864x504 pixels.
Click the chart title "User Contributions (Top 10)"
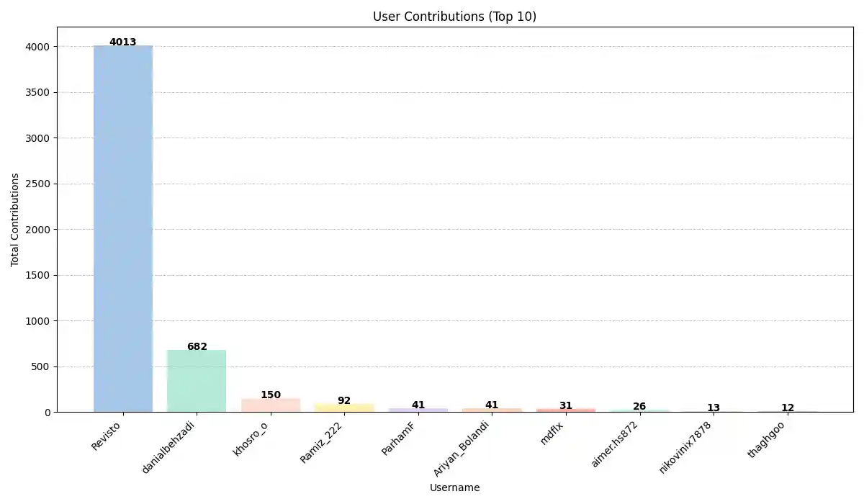click(454, 17)
